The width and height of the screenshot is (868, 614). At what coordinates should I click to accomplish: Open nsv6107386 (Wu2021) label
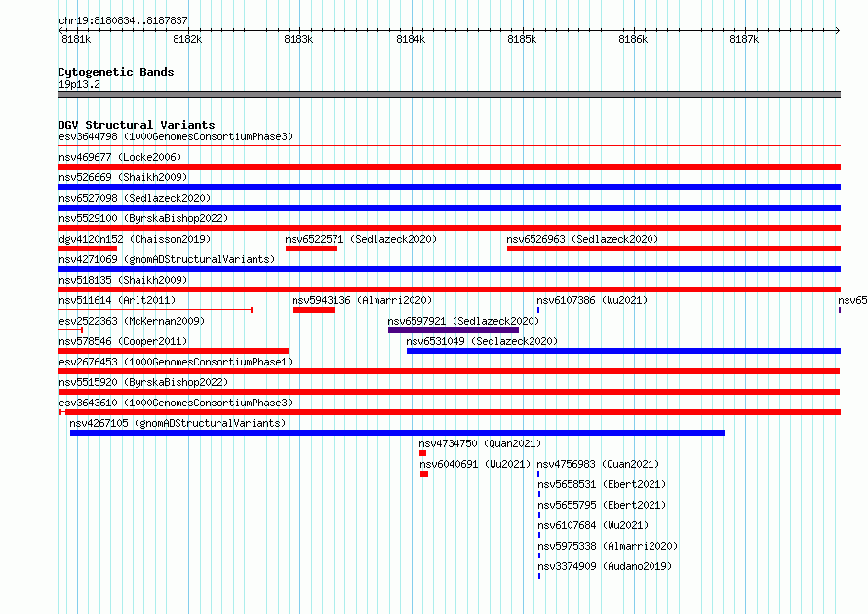click(592, 300)
